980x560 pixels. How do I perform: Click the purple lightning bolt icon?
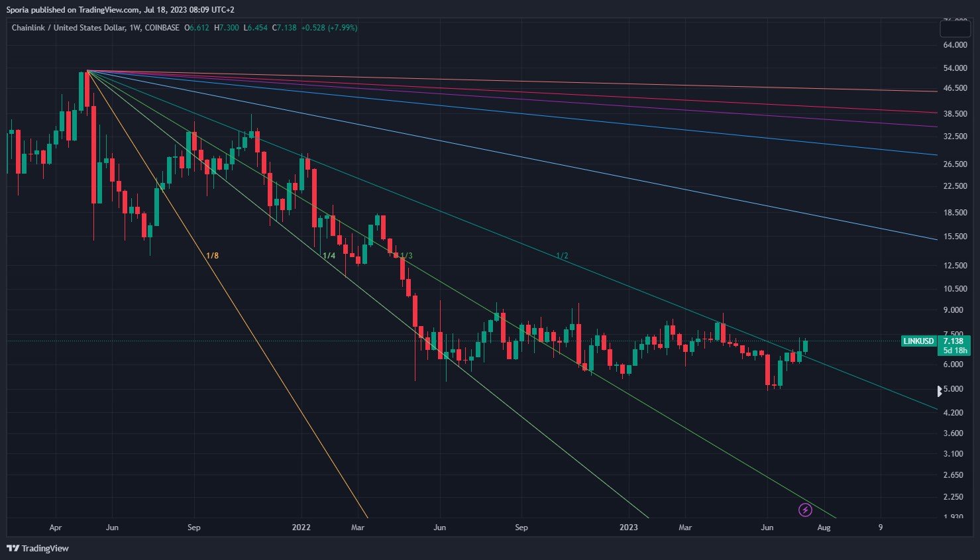[x=805, y=510]
